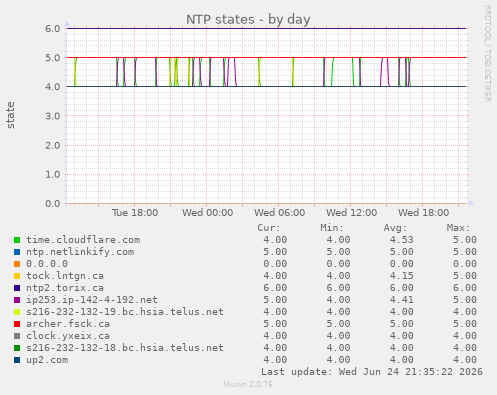Click the Wed 12:00 axis label
497x395 pixels.
[x=351, y=213]
